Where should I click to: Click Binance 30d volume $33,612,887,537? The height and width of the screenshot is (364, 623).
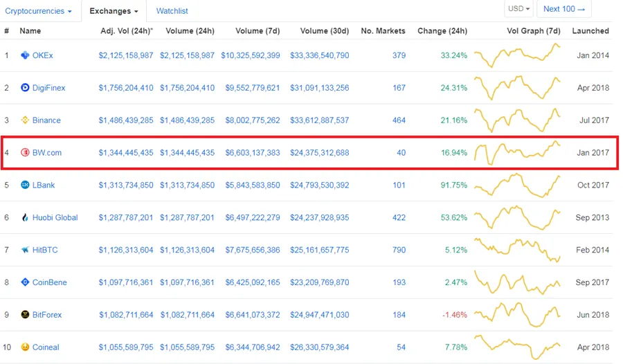[319, 120]
